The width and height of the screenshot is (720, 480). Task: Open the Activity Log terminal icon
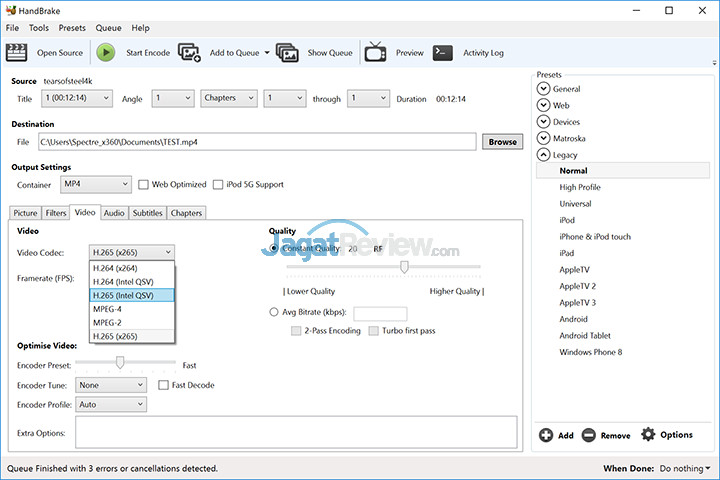[x=443, y=53]
